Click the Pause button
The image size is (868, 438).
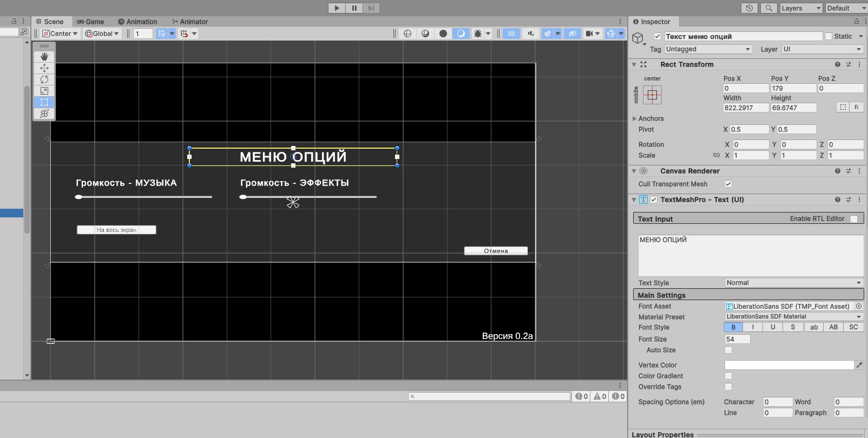click(354, 8)
